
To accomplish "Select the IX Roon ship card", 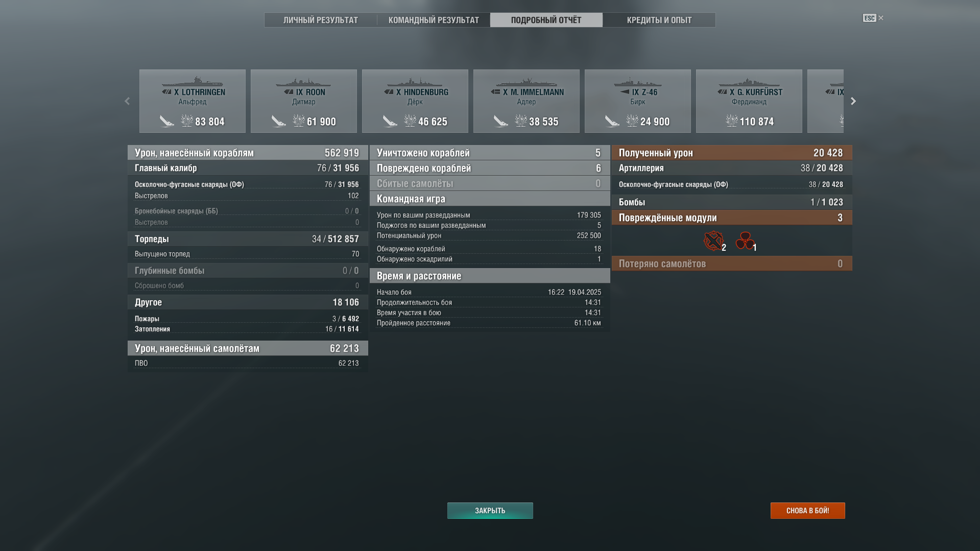I will 304,101.
